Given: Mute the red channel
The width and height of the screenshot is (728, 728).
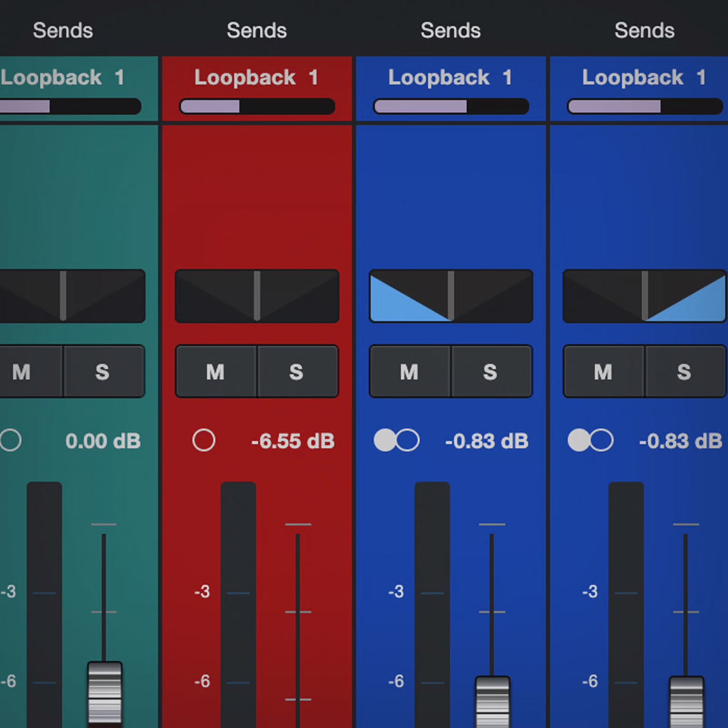Looking at the screenshot, I should [216, 372].
